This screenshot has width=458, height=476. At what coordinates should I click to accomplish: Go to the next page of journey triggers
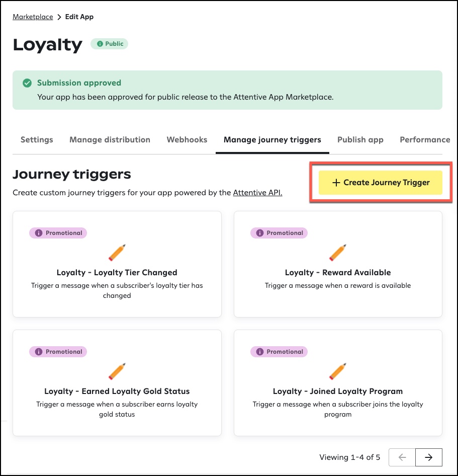[429, 457]
